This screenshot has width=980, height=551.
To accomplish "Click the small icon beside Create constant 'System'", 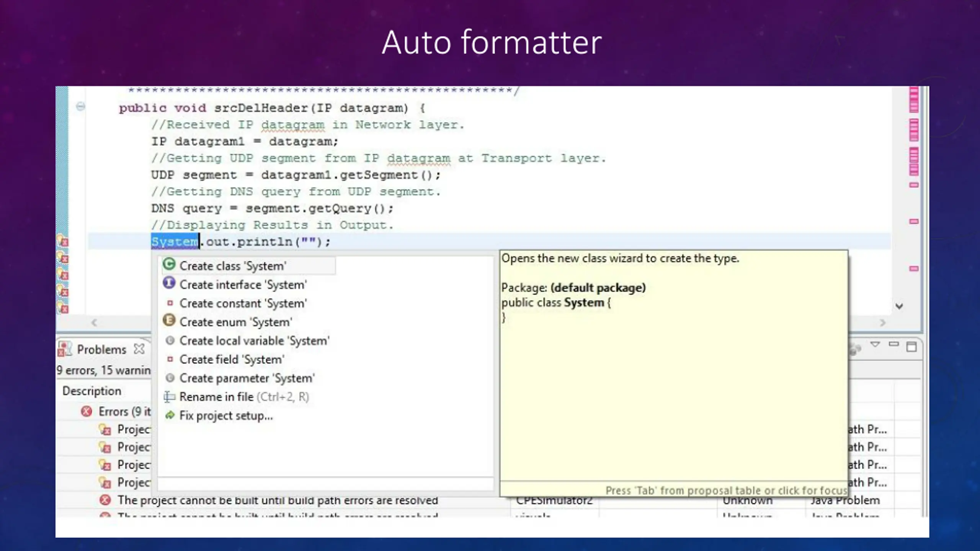I will tap(170, 303).
